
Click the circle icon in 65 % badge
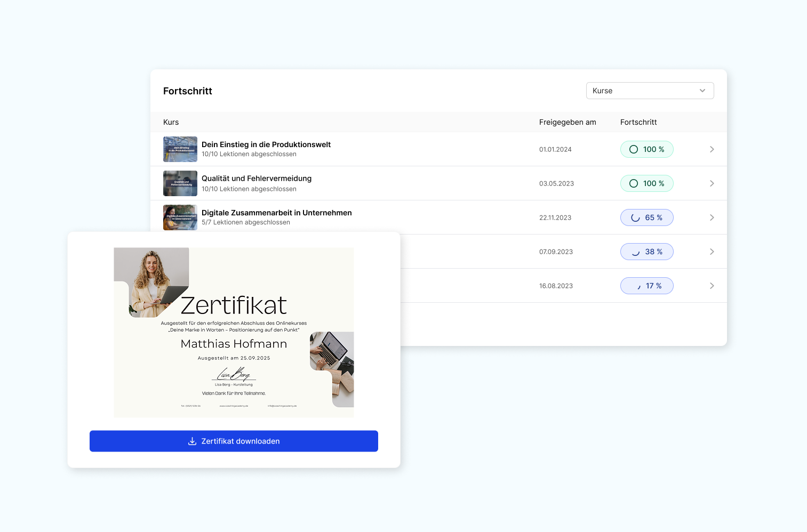coord(635,217)
